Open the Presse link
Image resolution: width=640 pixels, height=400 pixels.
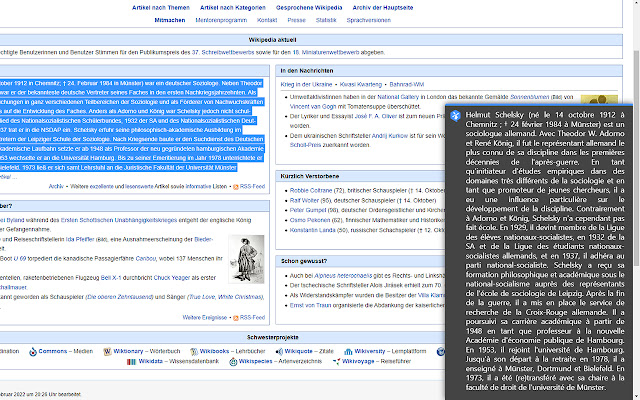coord(296,20)
